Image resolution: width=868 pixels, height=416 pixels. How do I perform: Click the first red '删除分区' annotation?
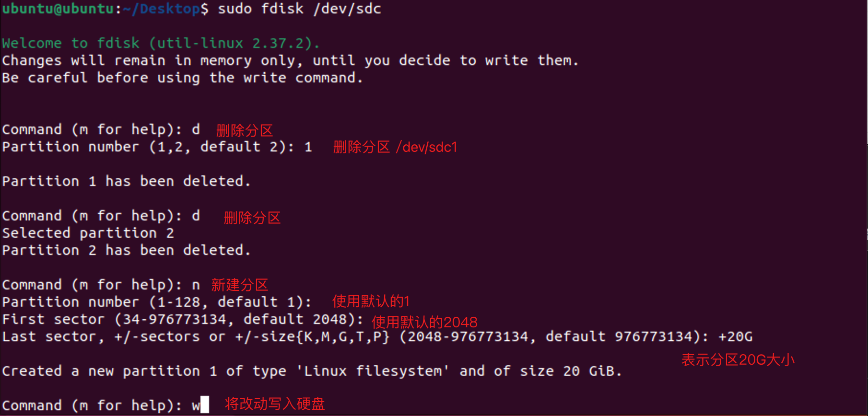(x=245, y=130)
